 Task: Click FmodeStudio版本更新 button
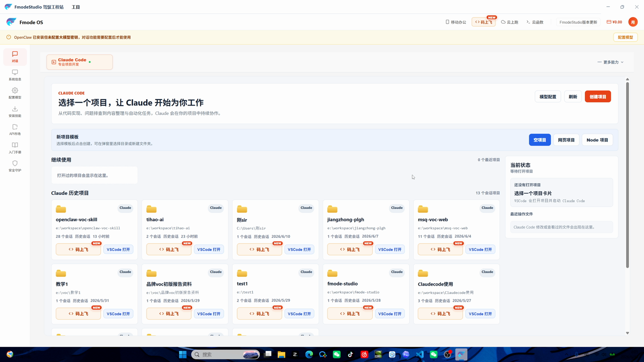[578, 22]
